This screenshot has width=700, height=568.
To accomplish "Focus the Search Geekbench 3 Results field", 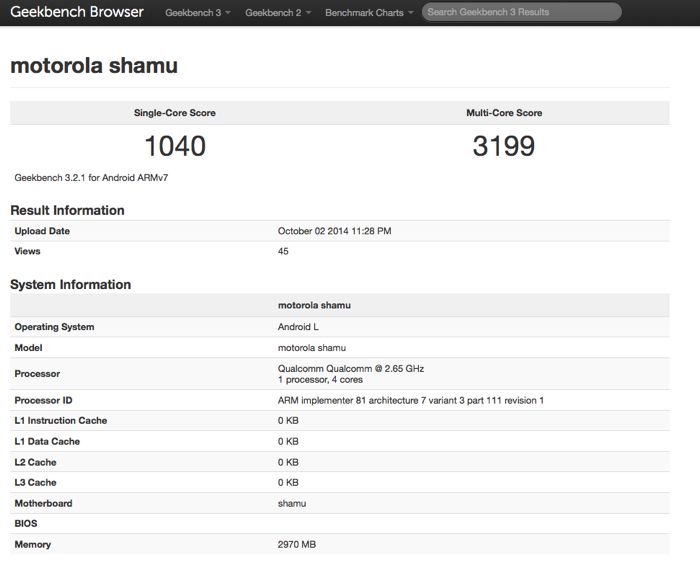I will 521,12.
